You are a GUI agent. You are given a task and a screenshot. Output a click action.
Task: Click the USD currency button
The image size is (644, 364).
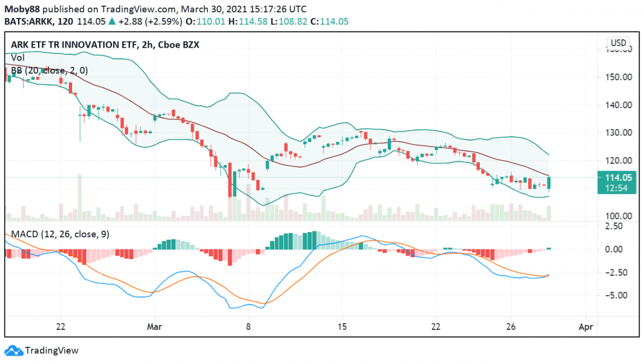(618, 43)
